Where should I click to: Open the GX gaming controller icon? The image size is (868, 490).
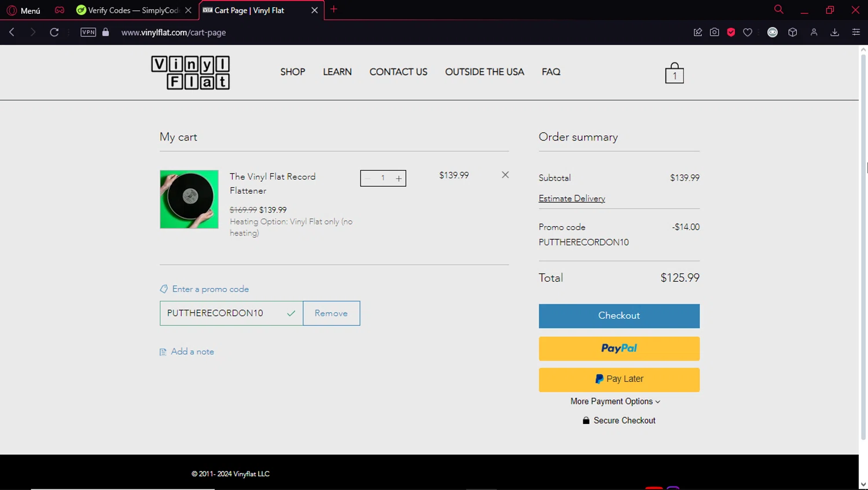[59, 10]
